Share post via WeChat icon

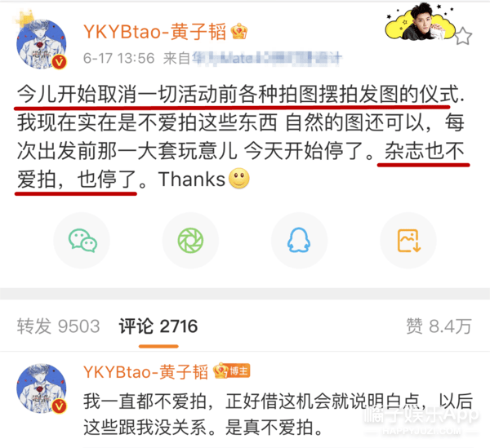point(82,241)
